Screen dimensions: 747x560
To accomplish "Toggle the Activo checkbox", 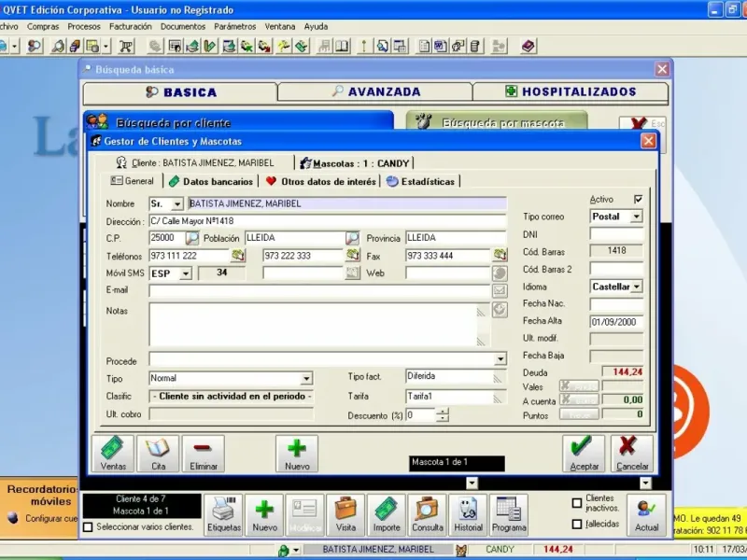I will coord(638,200).
